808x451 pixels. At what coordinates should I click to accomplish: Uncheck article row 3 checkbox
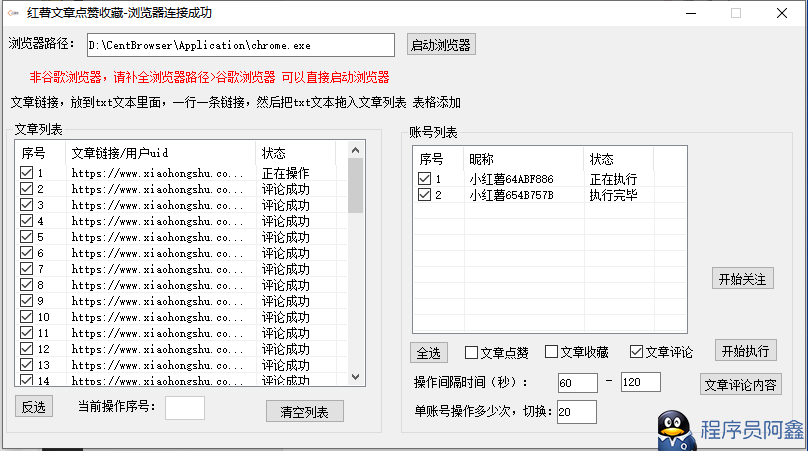pos(26,205)
